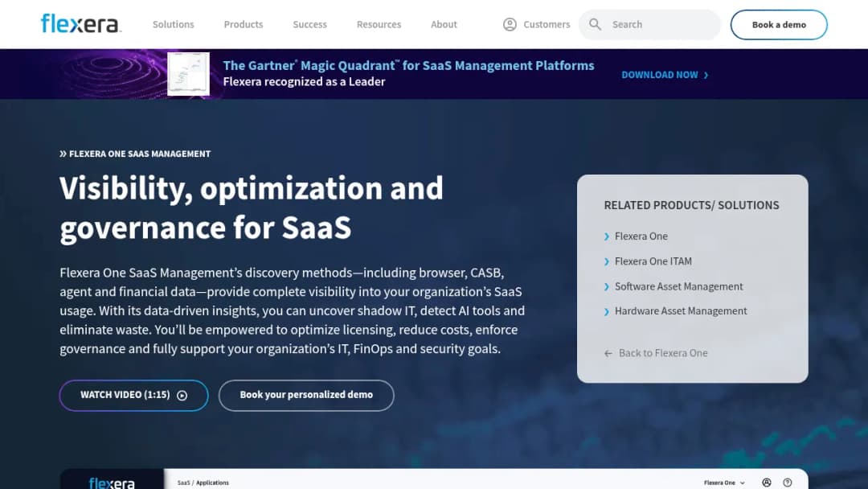Play the Watch Video (1:15) button
868x489 pixels.
[134, 396]
